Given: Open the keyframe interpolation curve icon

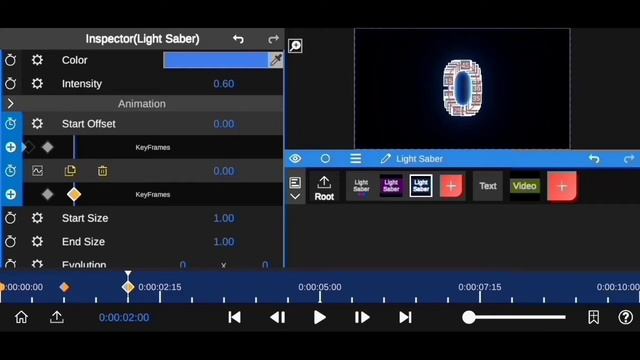Looking at the screenshot, I should (x=38, y=171).
